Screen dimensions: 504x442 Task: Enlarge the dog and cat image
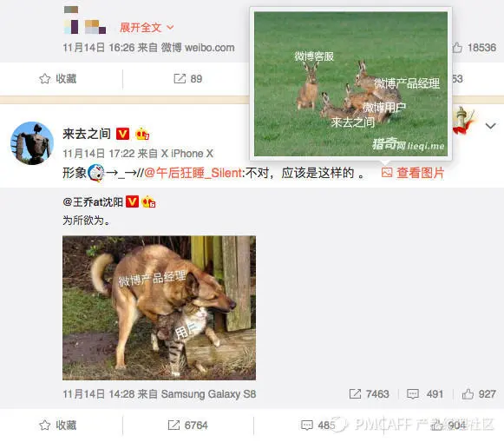pyautogui.click(x=159, y=308)
